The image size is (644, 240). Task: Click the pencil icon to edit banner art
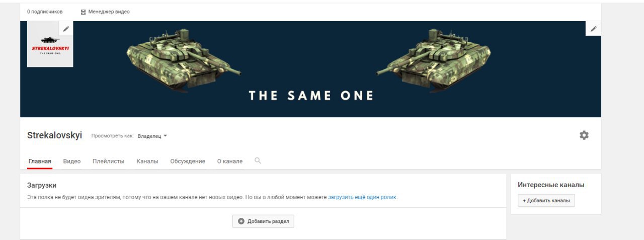594,29
